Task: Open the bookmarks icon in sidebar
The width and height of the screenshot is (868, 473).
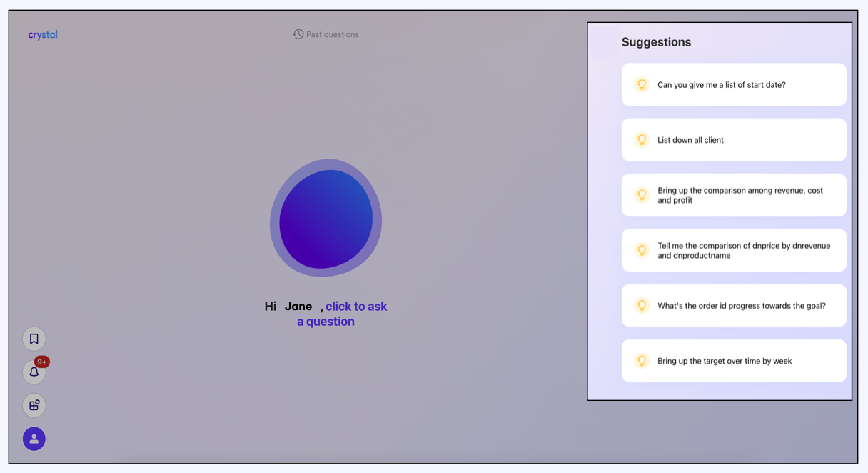Action: 34,339
